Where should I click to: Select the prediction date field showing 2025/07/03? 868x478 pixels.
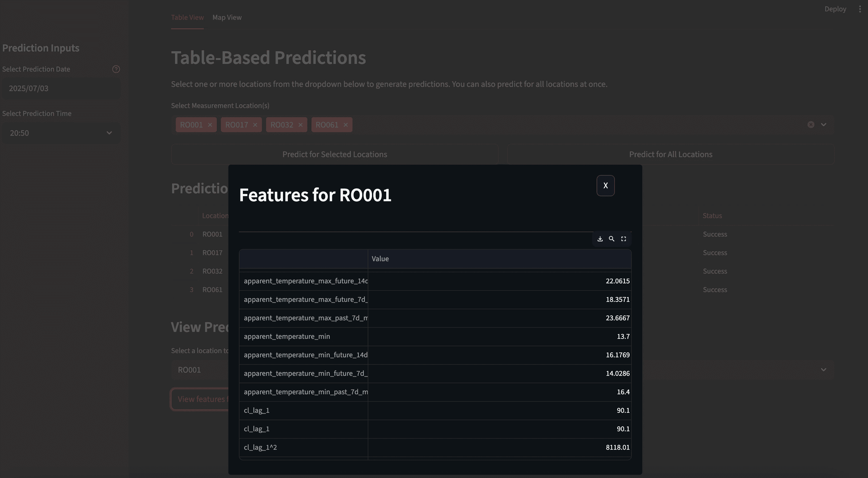[x=61, y=88]
